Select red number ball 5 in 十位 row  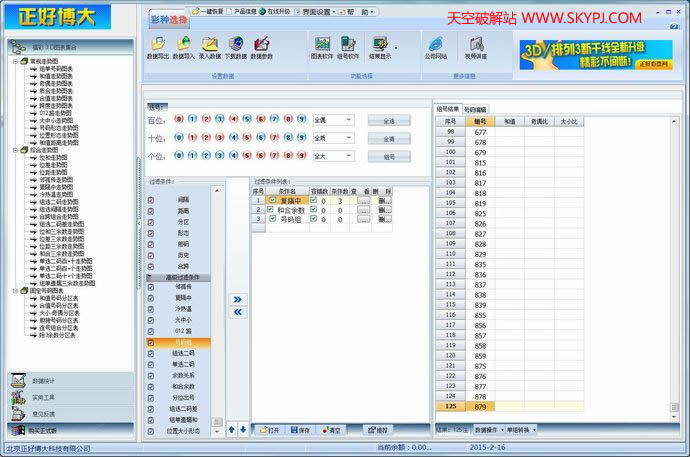click(246, 138)
